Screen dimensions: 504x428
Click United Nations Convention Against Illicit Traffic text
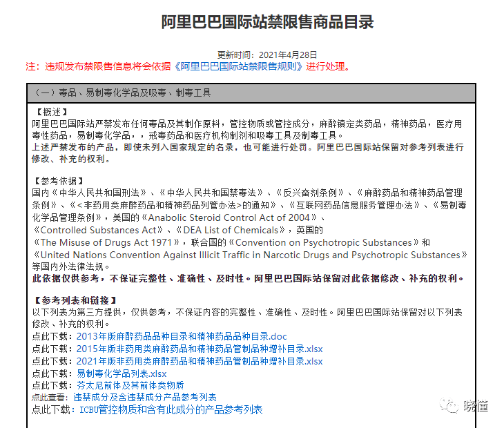point(145,255)
